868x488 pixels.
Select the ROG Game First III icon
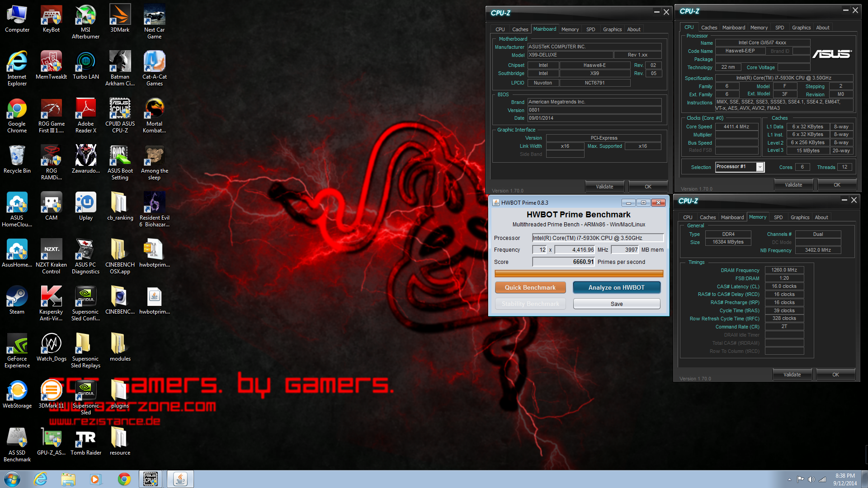pos(51,116)
